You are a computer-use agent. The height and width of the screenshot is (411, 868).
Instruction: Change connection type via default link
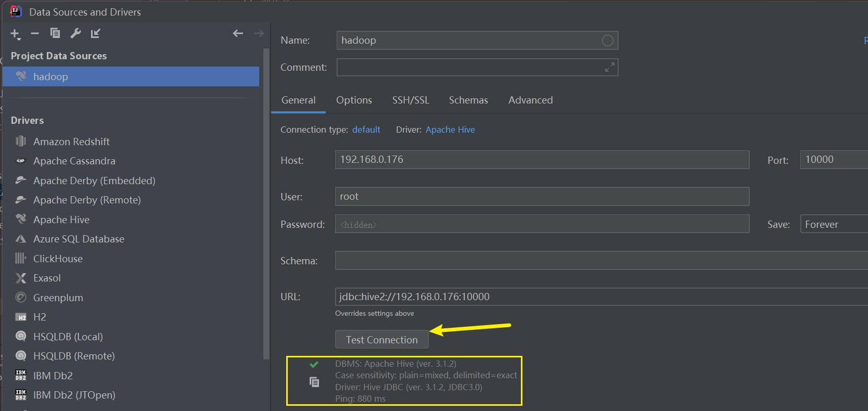click(x=366, y=130)
